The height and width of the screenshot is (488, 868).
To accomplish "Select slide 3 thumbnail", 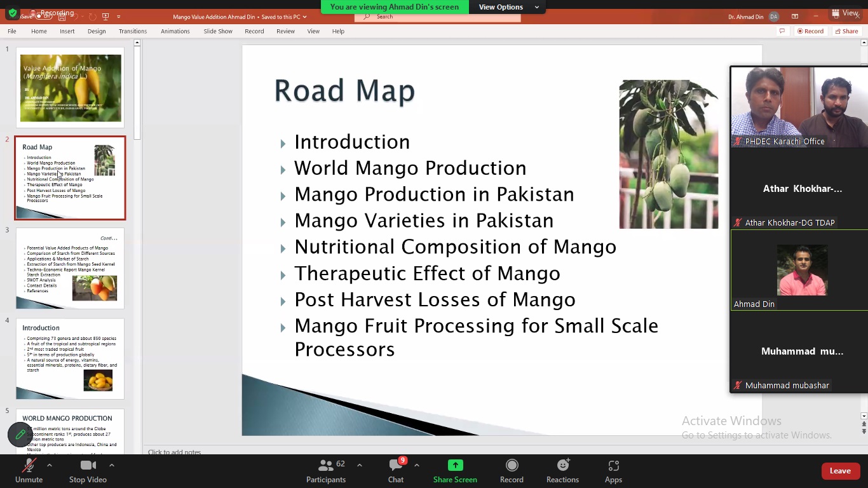I will [x=70, y=268].
